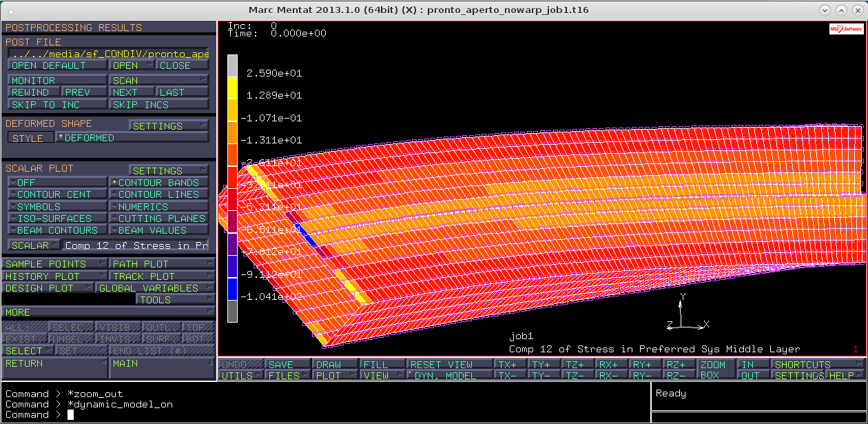Return to previous menu with RETURN

pos(54,368)
